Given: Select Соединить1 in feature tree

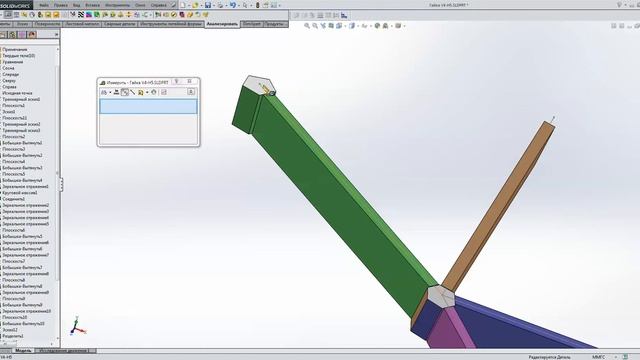Looking at the screenshot, I should point(13,199).
